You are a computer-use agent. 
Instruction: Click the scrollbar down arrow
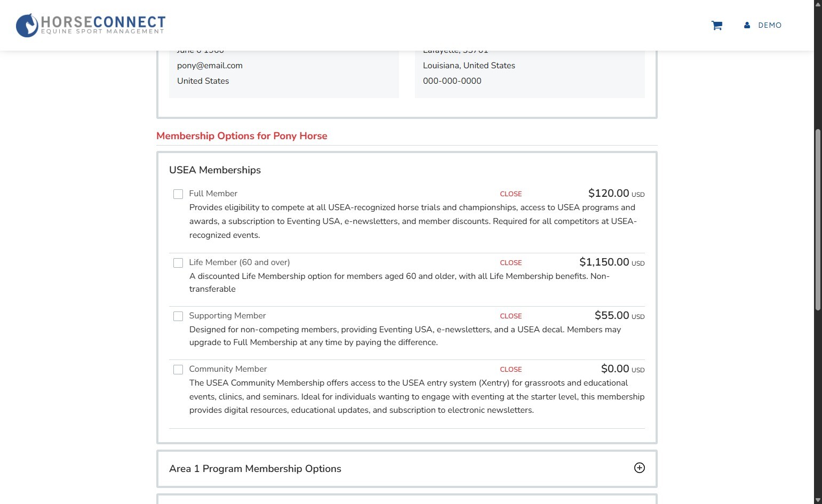pyautogui.click(x=818, y=500)
